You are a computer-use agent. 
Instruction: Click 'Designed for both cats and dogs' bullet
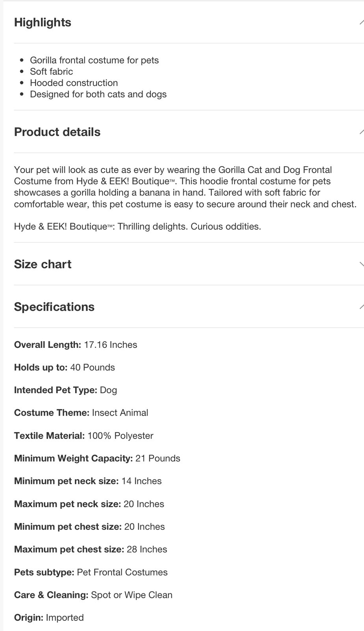tap(98, 94)
